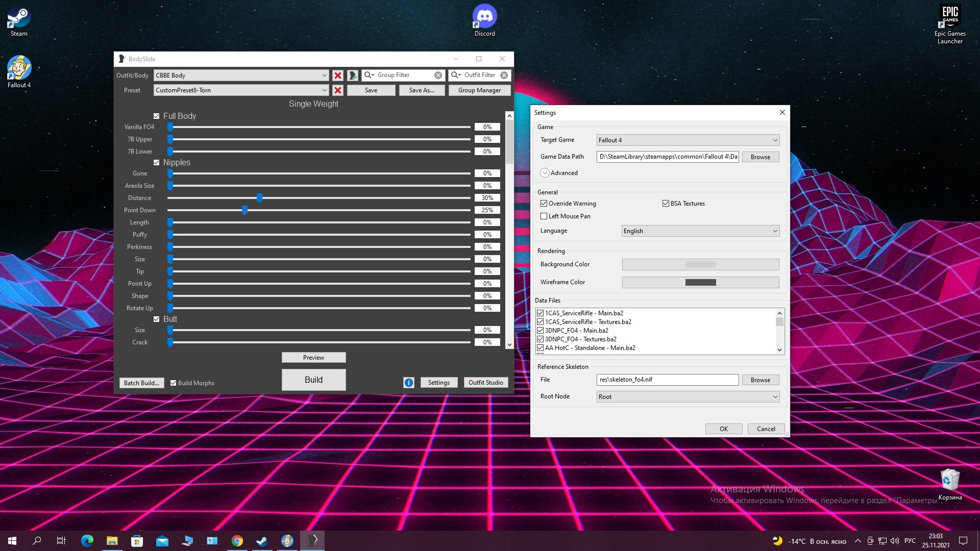Click the edit project icon beside Outfit/Body
Viewport: 980px width, 551px height.
(x=353, y=76)
